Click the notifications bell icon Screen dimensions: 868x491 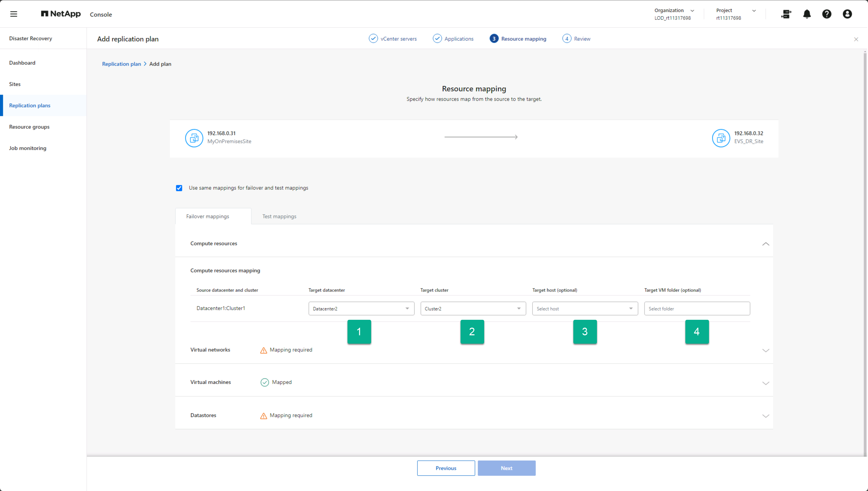[x=807, y=14]
